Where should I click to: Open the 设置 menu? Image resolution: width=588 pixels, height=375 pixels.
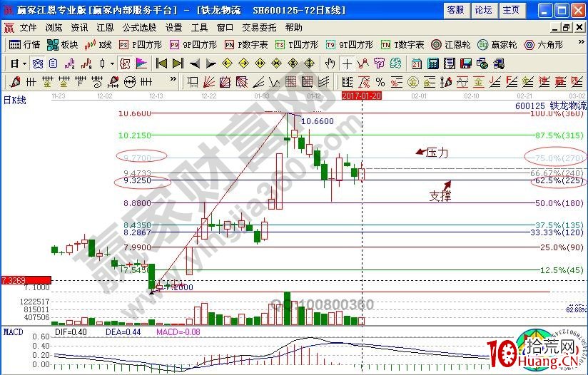pyautogui.click(x=173, y=27)
